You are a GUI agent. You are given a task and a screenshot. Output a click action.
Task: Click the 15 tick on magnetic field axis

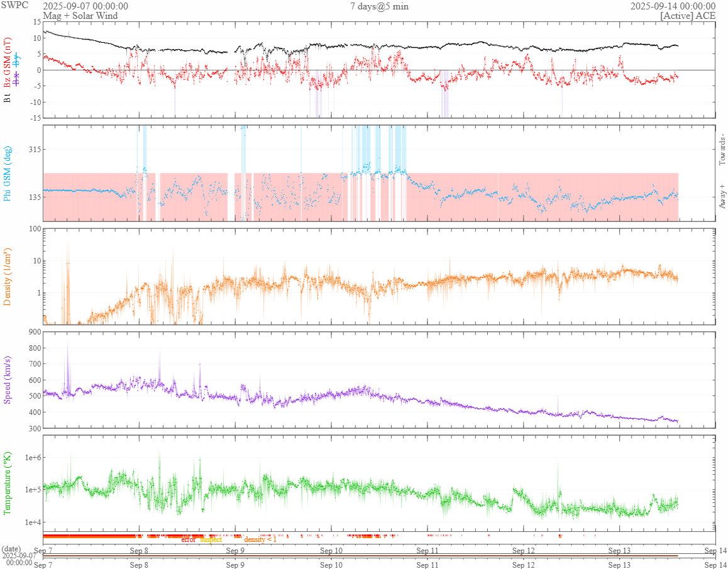click(36, 22)
